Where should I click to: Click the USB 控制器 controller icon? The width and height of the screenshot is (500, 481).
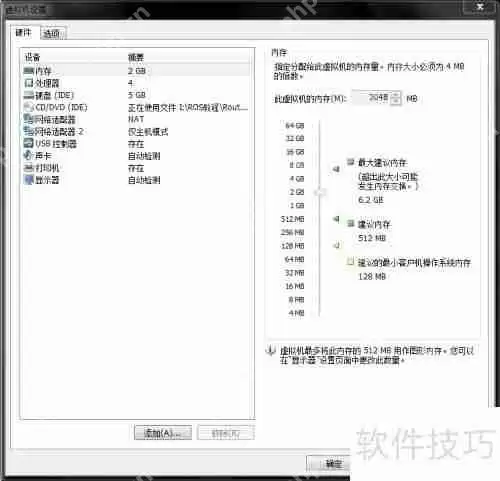pos(29,143)
